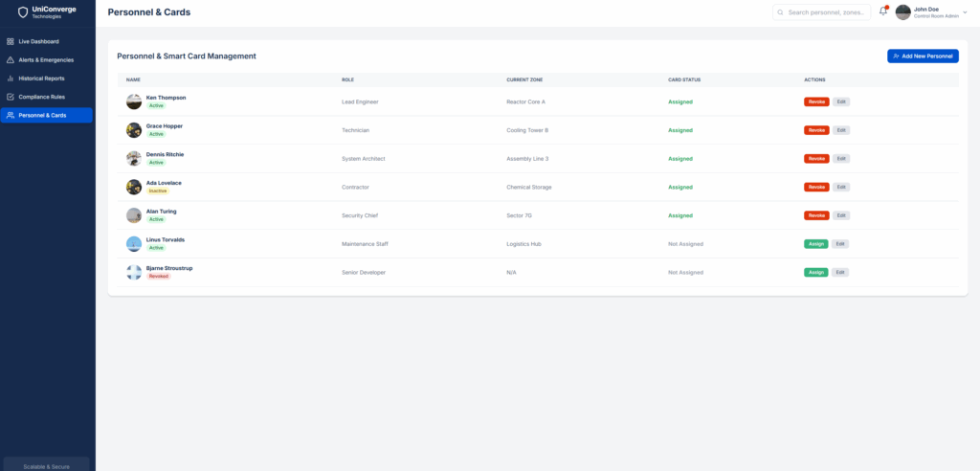The width and height of the screenshot is (980, 471).
Task: Click the notification bell icon
Action: click(x=883, y=11)
